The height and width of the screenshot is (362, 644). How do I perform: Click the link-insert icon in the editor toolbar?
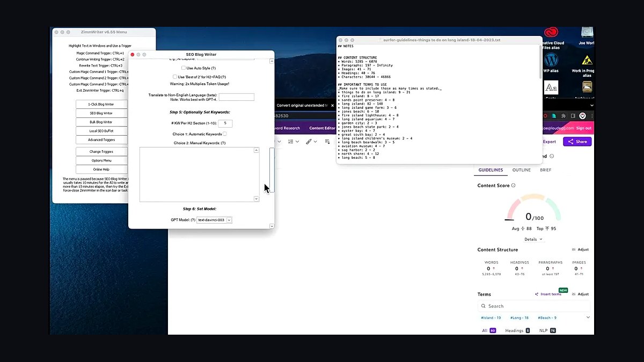(309, 142)
